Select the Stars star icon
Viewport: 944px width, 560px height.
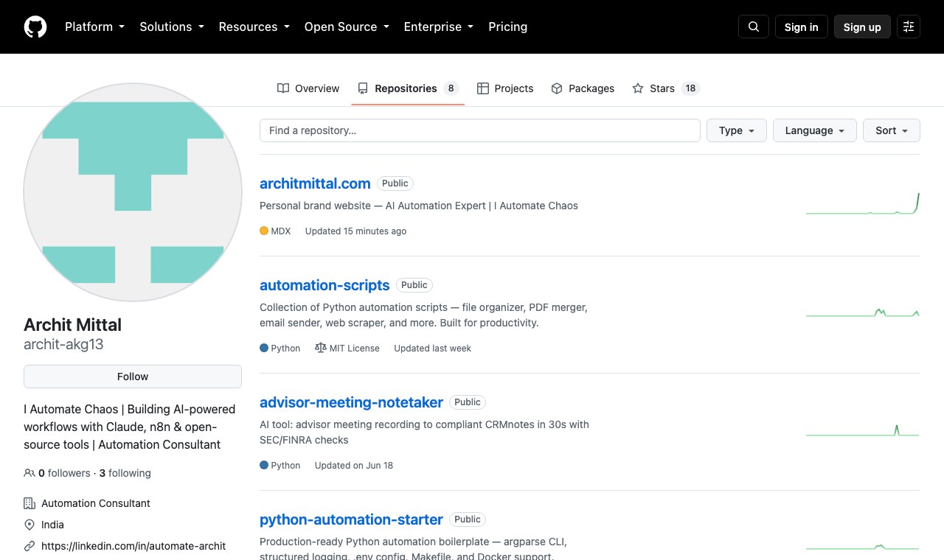(638, 88)
